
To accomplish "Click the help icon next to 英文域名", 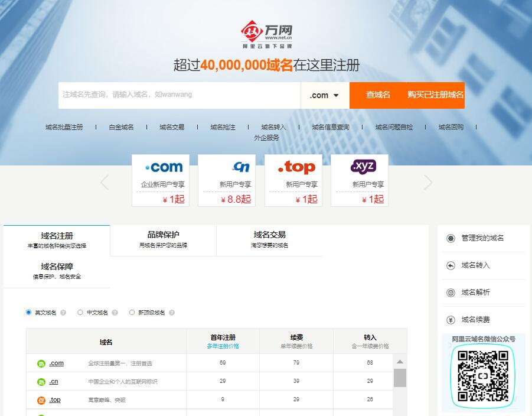I will pos(63,313).
